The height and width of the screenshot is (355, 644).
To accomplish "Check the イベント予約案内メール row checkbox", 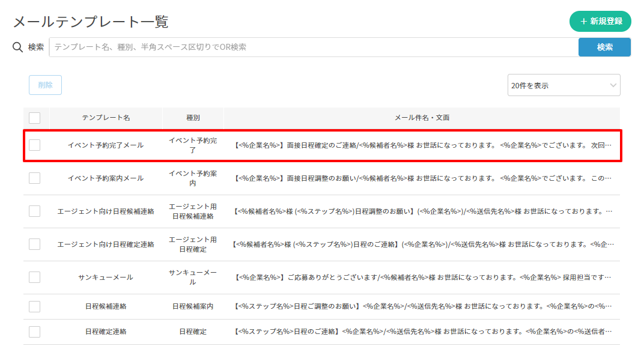I will pos(35,178).
